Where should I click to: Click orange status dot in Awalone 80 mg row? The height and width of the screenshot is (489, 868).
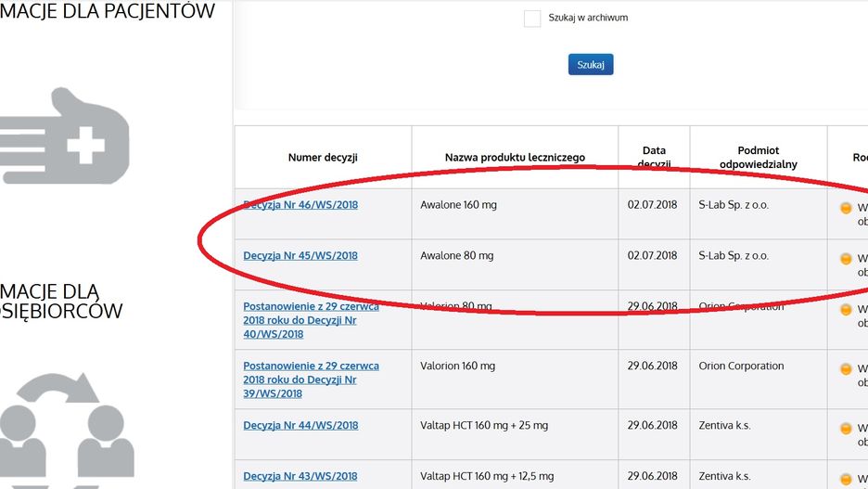(846, 259)
